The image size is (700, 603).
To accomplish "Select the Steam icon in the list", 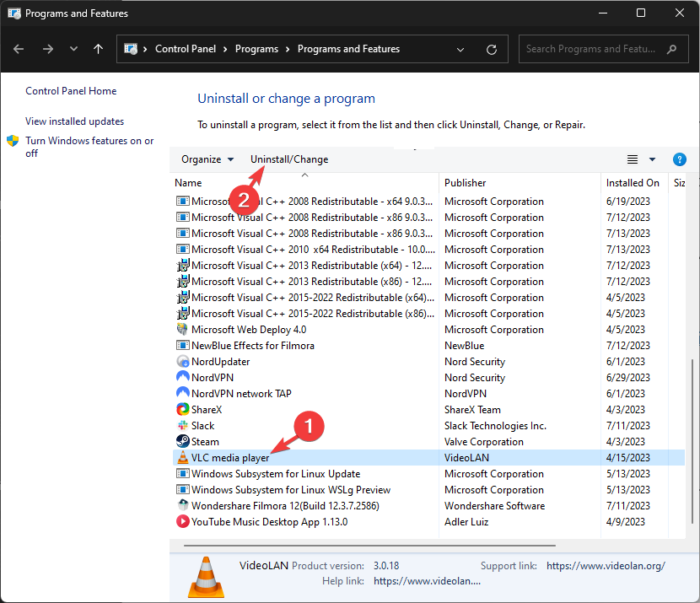I will point(182,441).
